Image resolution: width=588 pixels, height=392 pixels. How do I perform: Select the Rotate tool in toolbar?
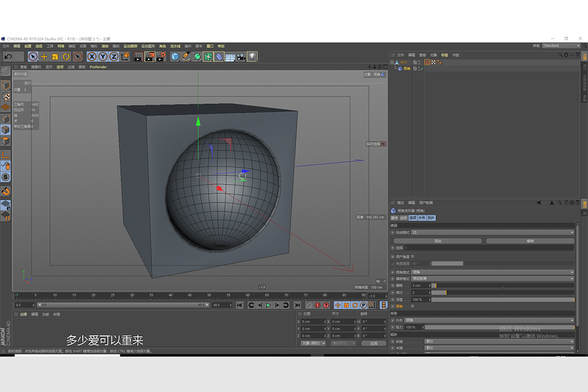click(x=66, y=57)
